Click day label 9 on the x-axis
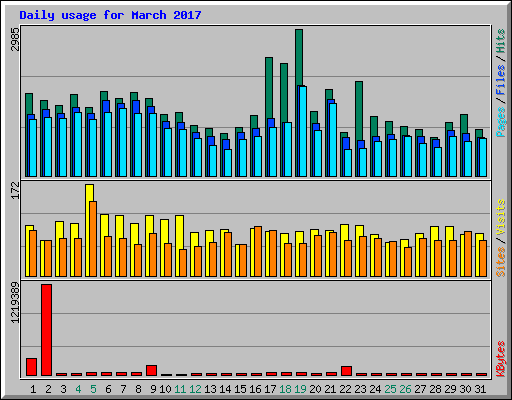Screen dimensions: 512x400 [153, 389]
